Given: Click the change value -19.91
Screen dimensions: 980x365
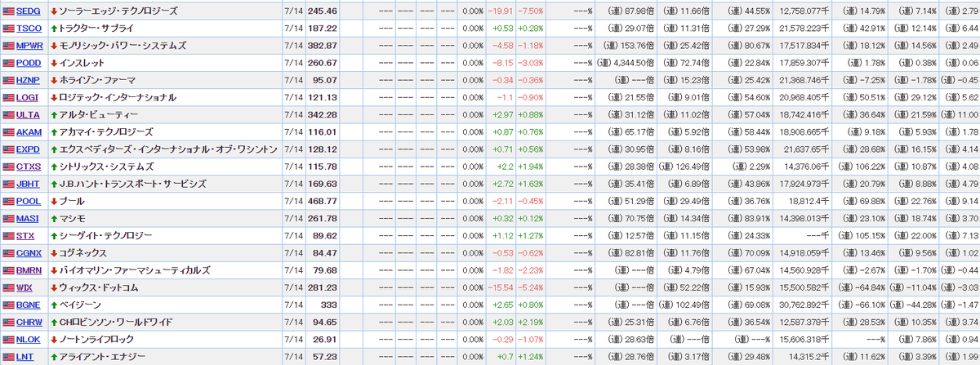Looking at the screenshot, I should point(500,11).
